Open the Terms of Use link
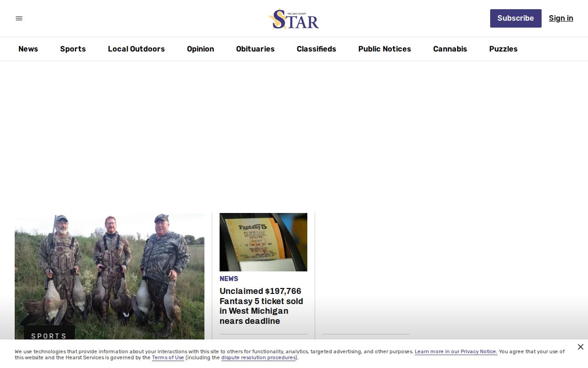The height and width of the screenshot is (368, 588). click(168, 357)
